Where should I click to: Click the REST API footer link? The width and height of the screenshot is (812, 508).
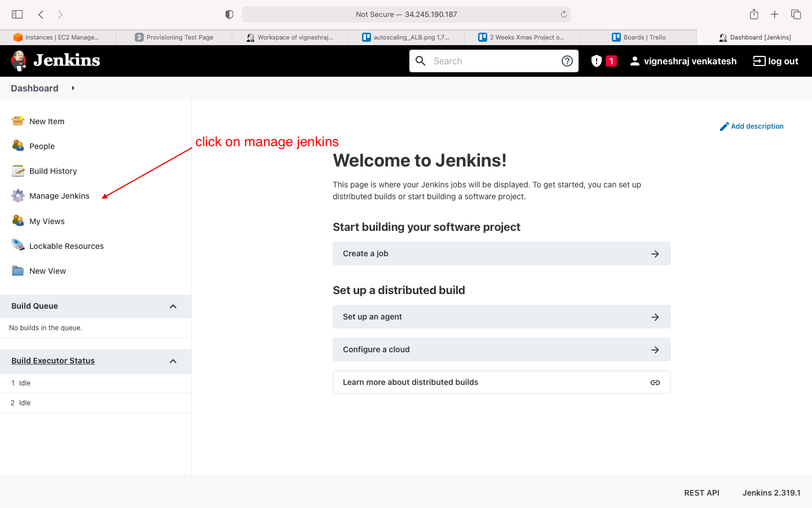[701, 493]
